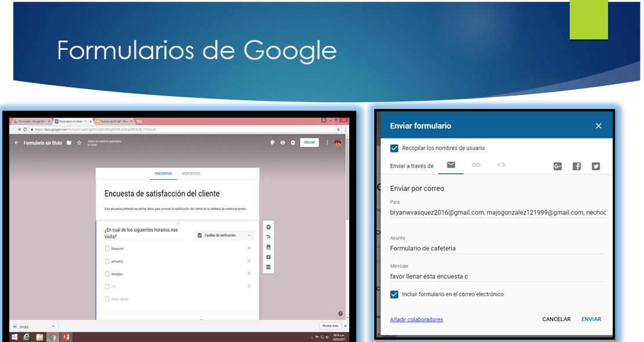Check the Otro checkbox
Image resolution: width=644 pixels, height=342 pixels.
coord(107,286)
